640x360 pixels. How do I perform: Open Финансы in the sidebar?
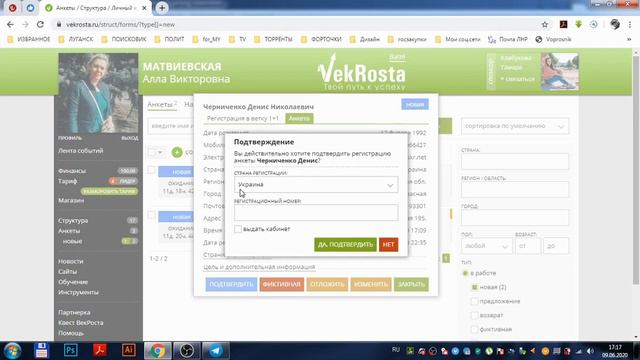point(72,171)
